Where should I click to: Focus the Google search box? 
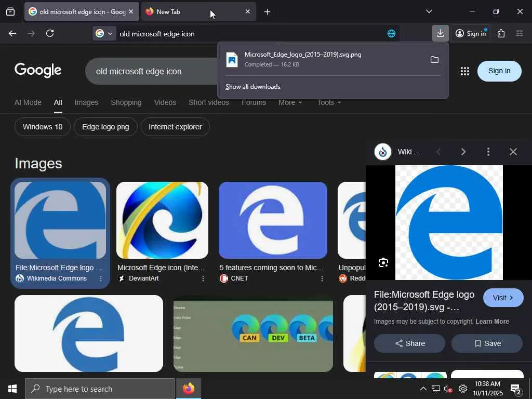(x=151, y=71)
